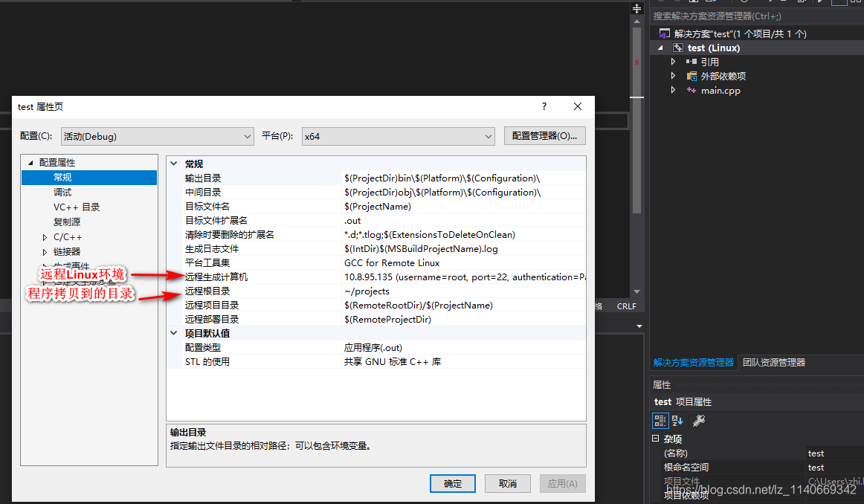Sort properties alphabetically using the sort icon

tap(677, 420)
